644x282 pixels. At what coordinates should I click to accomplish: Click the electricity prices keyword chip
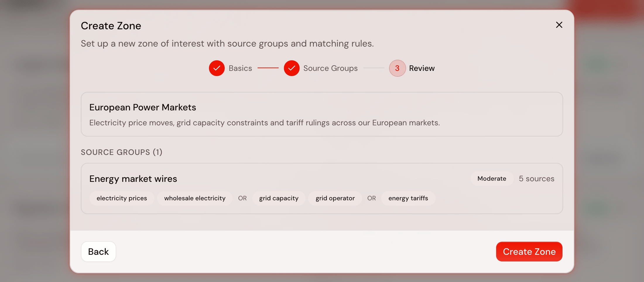(x=122, y=198)
